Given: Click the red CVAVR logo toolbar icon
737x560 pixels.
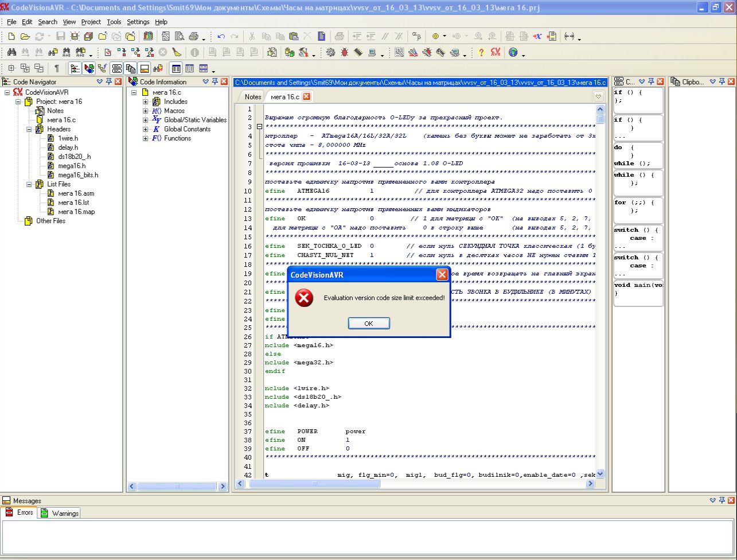Looking at the screenshot, I should tap(496, 52).
